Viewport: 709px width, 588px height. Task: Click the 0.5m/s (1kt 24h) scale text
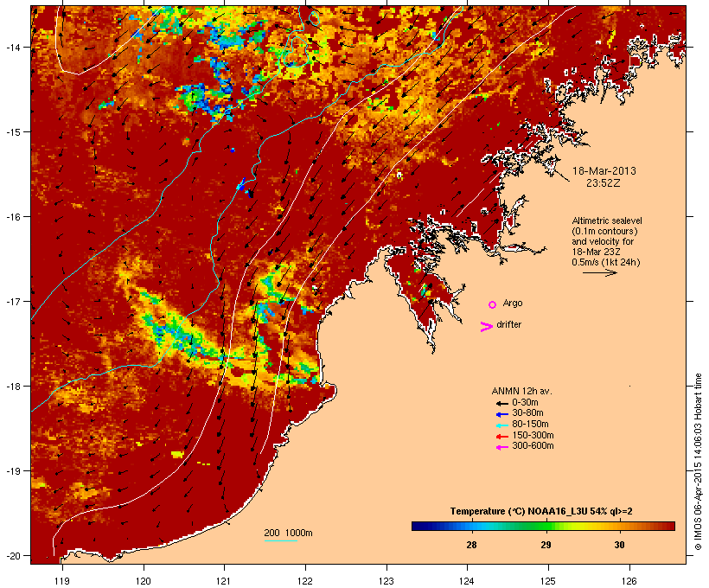pyautogui.click(x=606, y=262)
